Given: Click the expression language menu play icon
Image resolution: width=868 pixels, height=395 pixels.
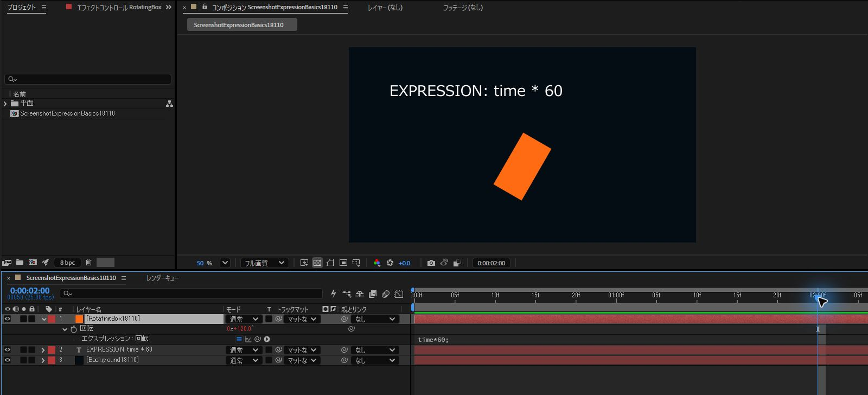Looking at the screenshot, I should pyautogui.click(x=267, y=339).
